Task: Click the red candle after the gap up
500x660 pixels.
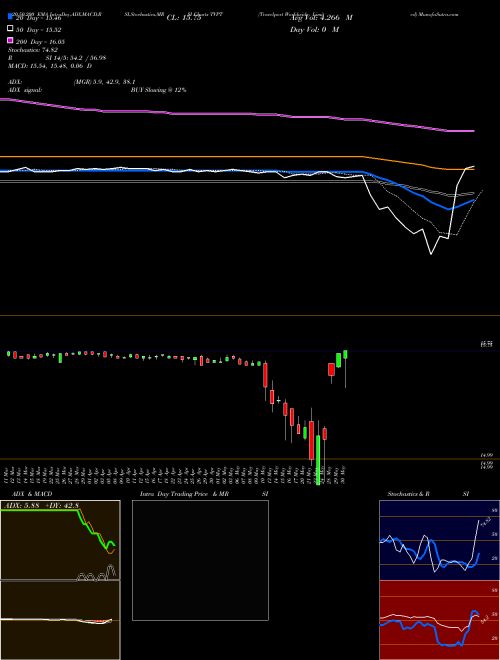Action: tap(331, 370)
